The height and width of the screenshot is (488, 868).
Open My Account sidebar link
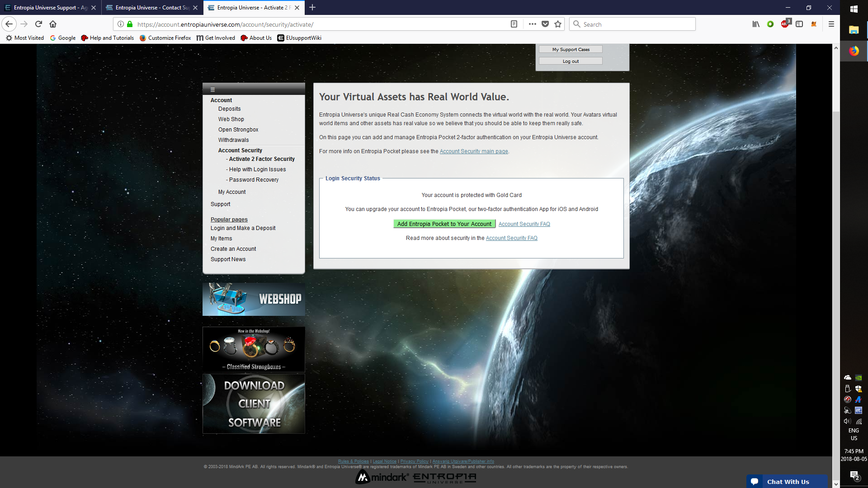(232, 192)
